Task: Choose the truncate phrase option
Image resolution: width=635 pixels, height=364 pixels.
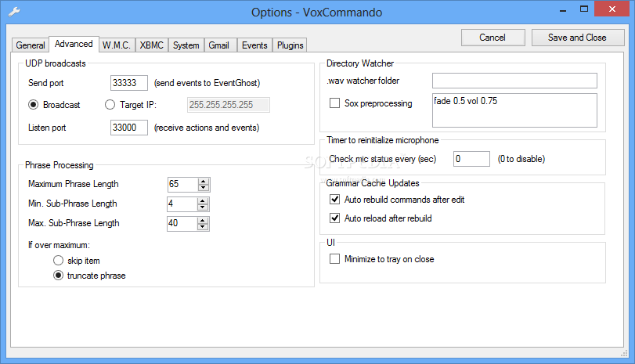Action: click(58, 276)
